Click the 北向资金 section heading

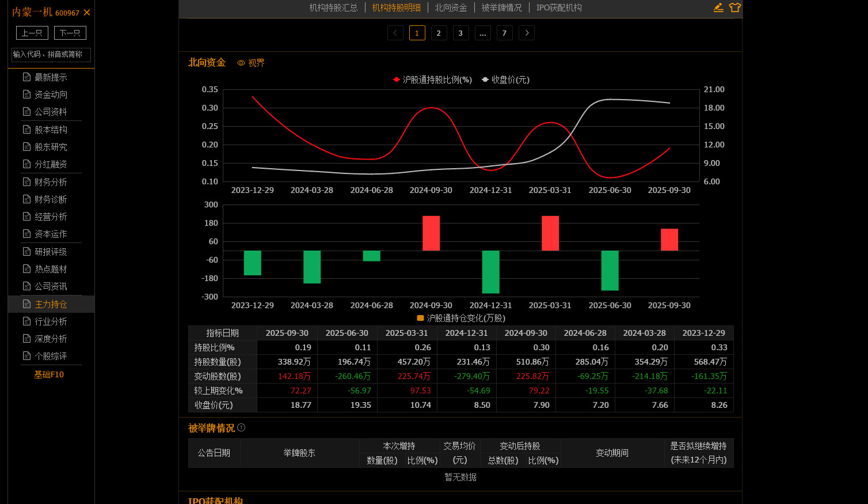[x=207, y=62]
